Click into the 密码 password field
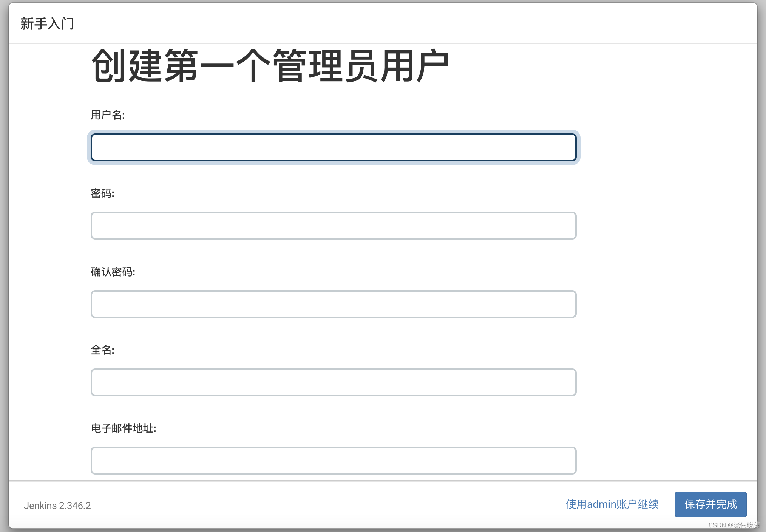The height and width of the screenshot is (532, 766). 333,226
